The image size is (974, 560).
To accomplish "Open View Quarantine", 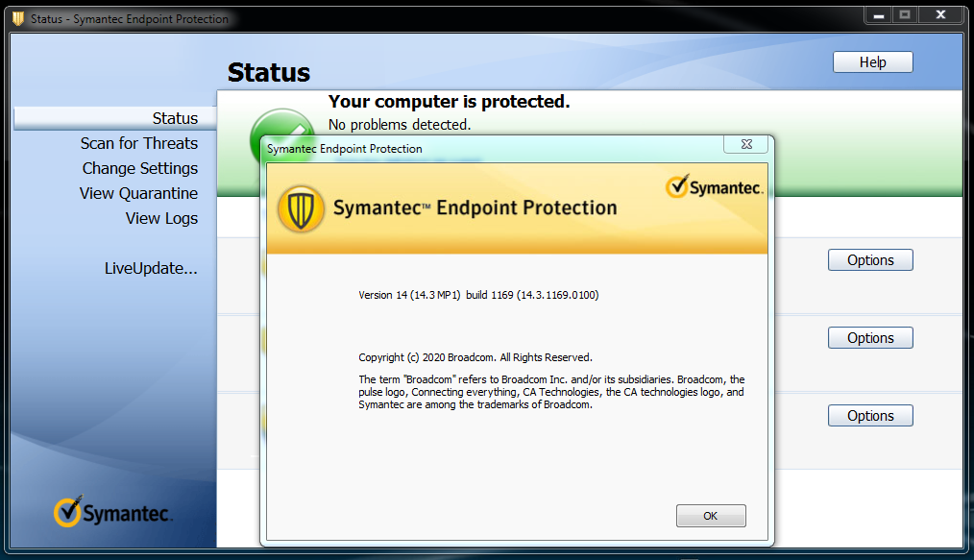I will (138, 192).
